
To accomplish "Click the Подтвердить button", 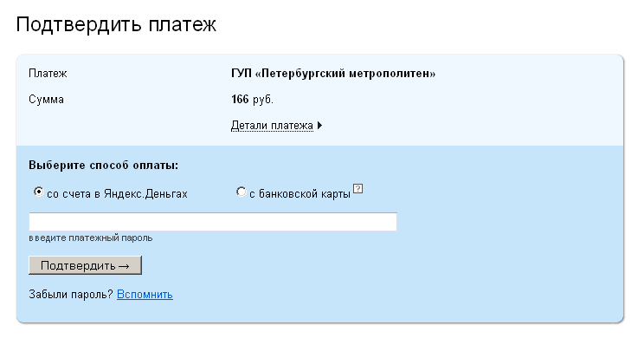I will (85, 265).
